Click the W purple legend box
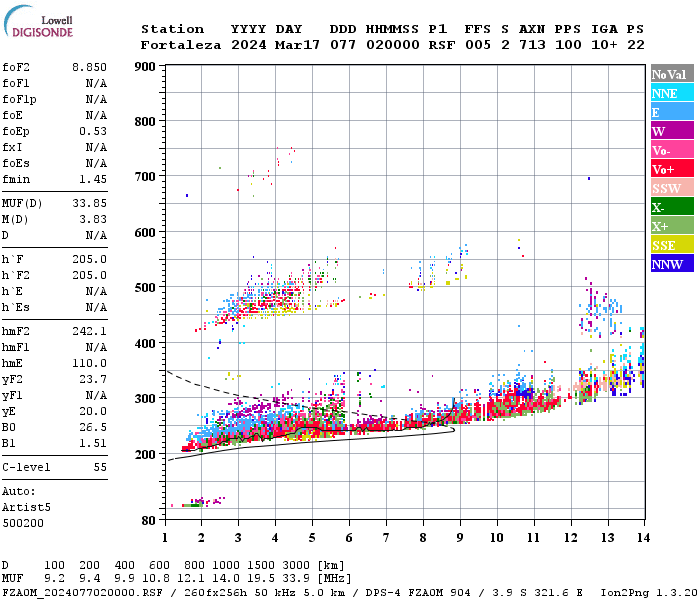The height and width of the screenshot is (600, 700). pyautogui.click(x=672, y=131)
